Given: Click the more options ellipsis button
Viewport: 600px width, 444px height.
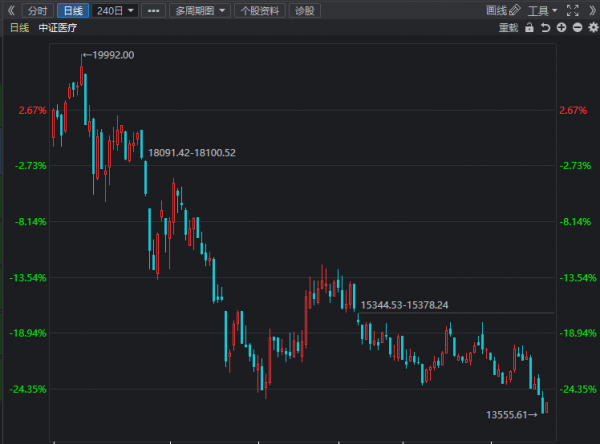Looking at the screenshot, I should point(152,10).
